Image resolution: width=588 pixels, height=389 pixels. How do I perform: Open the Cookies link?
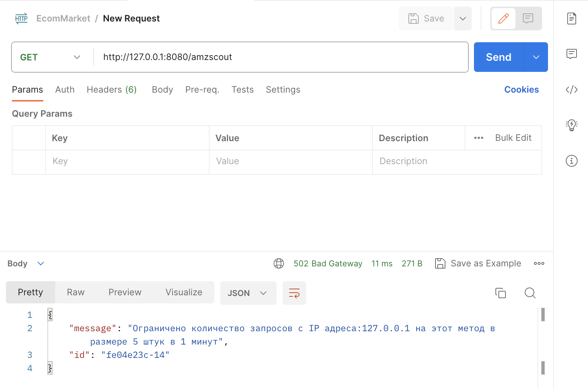coord(521,90)
